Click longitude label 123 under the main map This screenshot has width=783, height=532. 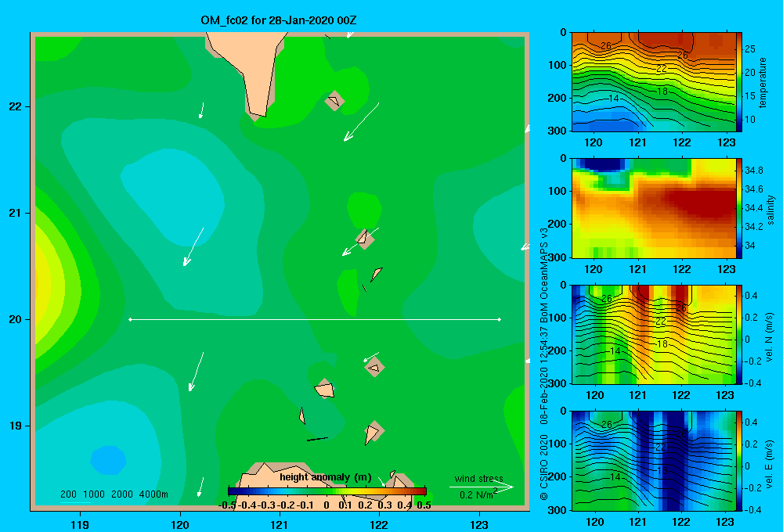tap(479, 524)
